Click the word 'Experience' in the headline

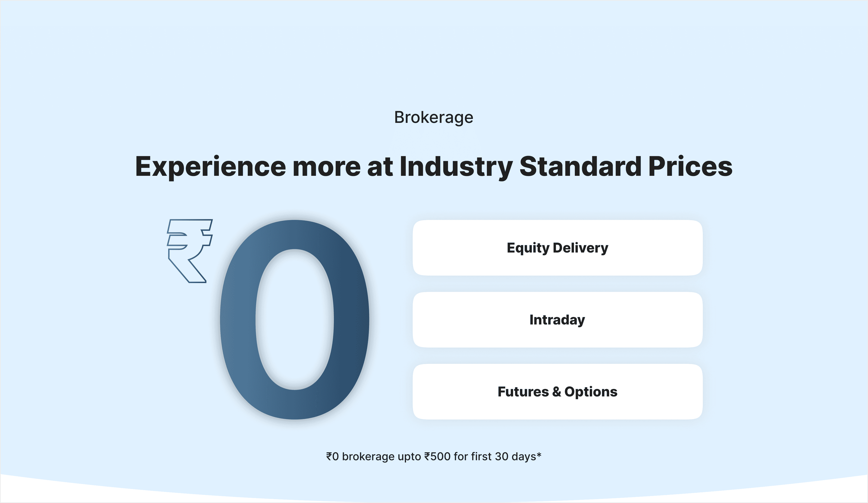(210, 167)
